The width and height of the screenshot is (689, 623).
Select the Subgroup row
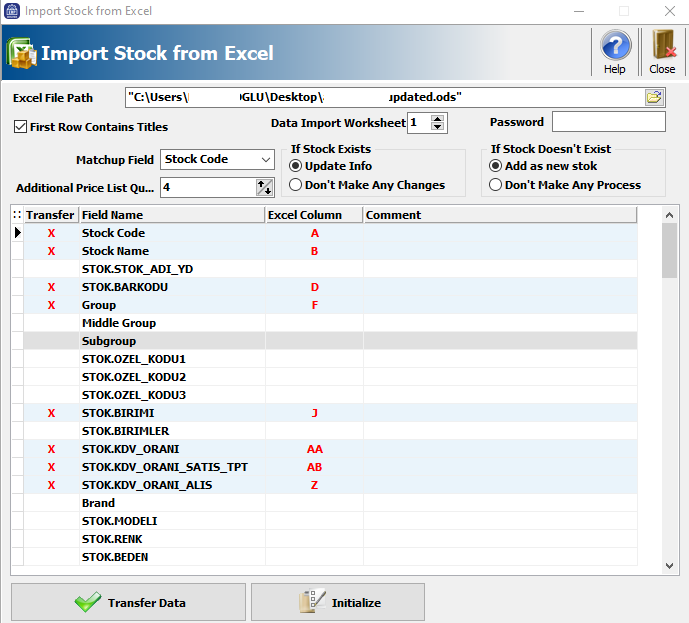click(x=330, y=341)
